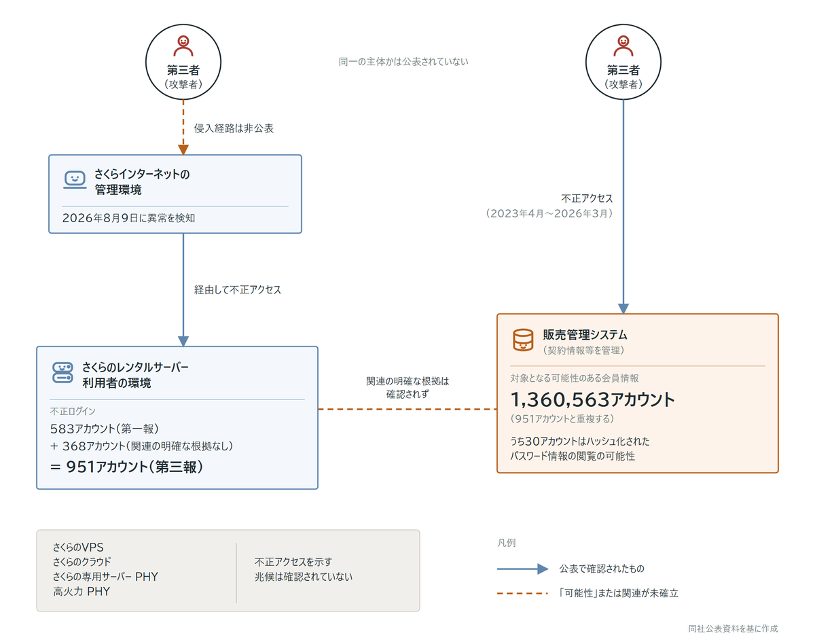Click the database icon beside 販売管理システム

522,340
